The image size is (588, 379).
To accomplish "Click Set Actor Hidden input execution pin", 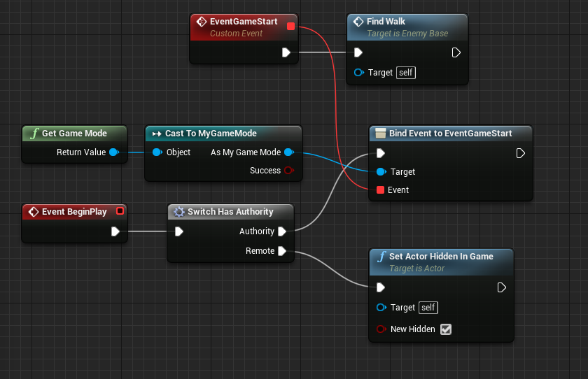I will (x=381, y=287).
